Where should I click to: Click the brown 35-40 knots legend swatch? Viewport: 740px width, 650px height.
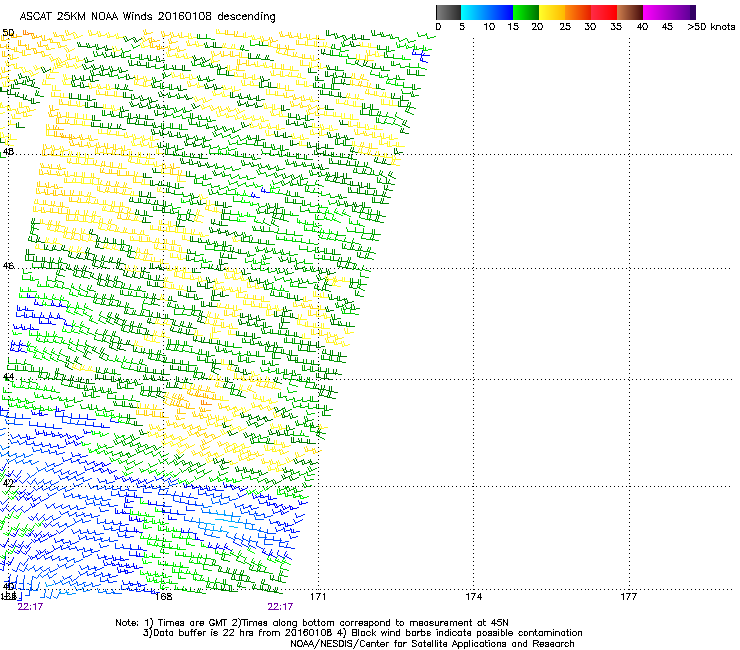[630, 12]
